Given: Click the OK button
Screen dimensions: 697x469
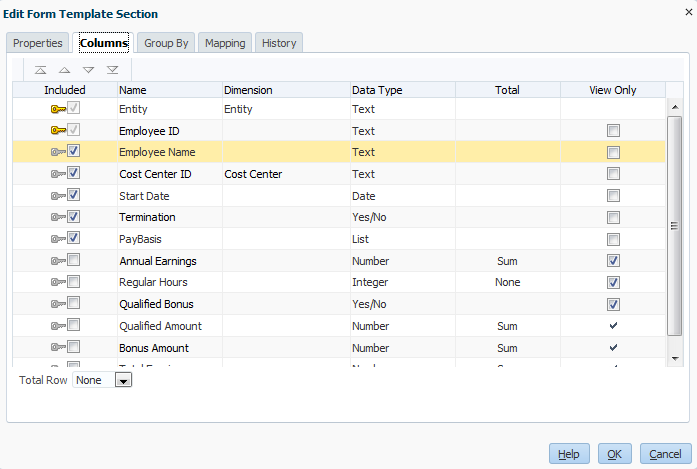Looking at the screenshot, I should tap(614, 454).
